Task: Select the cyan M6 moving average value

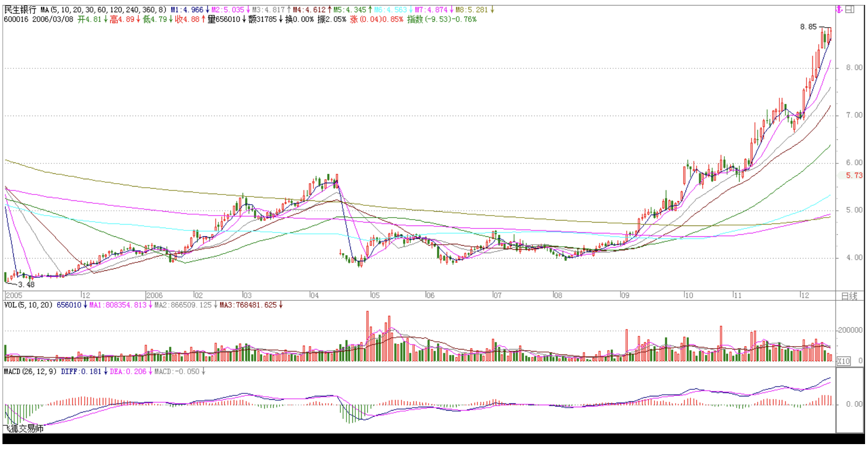Action: (x=391, y=10)
